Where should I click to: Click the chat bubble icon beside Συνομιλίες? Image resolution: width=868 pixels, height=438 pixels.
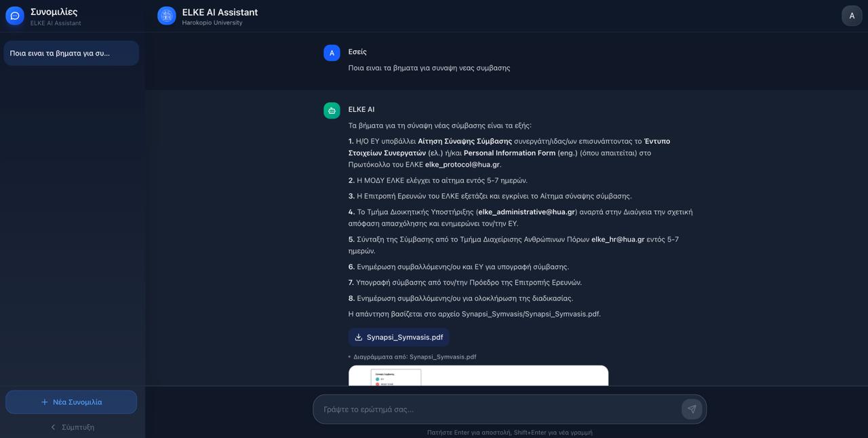tap(15, 16)
